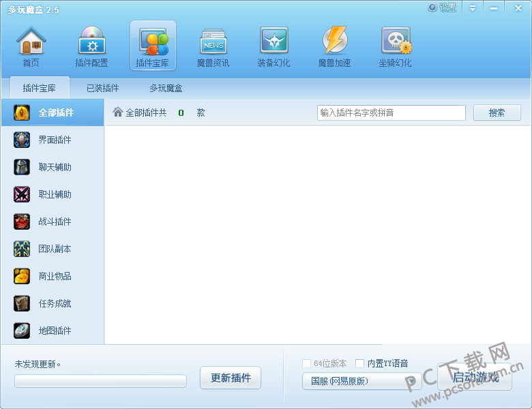Click the 启动游戏 button
This screenshot has width=532, height=409.
click(475, 377)
